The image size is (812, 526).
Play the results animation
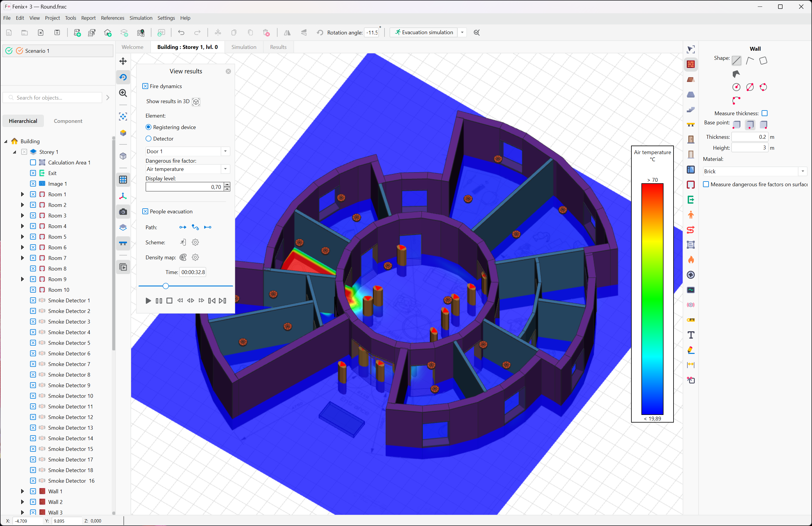click(x=148, y=301)
